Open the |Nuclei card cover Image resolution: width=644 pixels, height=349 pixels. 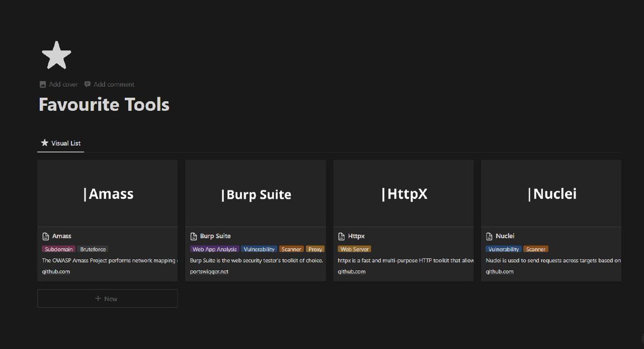(x=551, y=193)
